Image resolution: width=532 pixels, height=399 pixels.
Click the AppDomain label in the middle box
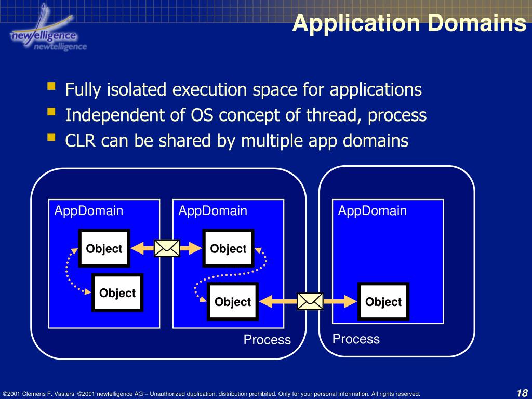(x=212, y=211)
